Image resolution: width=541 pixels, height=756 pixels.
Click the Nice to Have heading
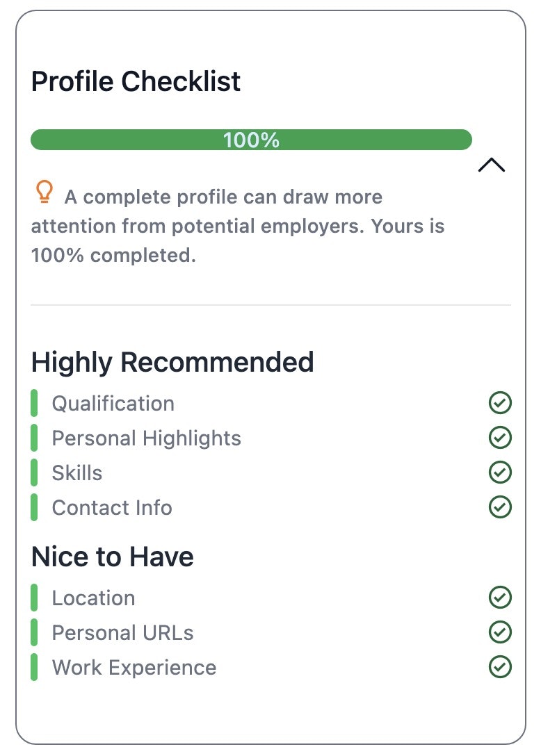(113, 557)
